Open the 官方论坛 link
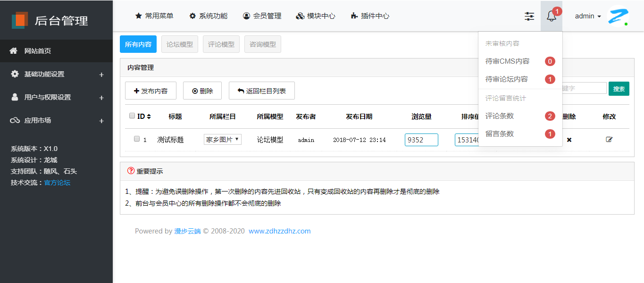The image size is (644, 283). pyautogui.click(x=57, y=183)
